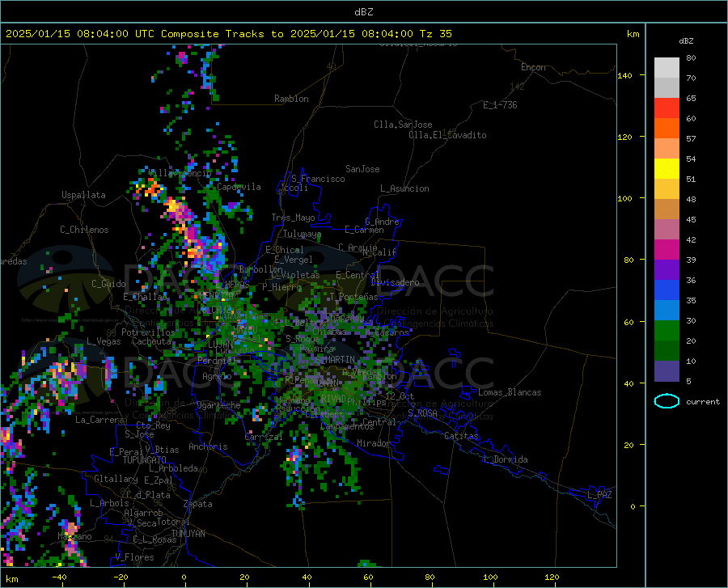Click the C_Chilenos map label
The height and width of the screenshot is (588, 728).
[x=84, y=230]
